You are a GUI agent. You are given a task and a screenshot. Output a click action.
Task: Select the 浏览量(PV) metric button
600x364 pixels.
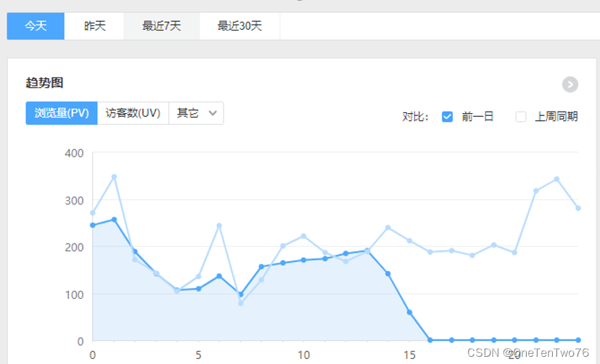tap(62, 113)
